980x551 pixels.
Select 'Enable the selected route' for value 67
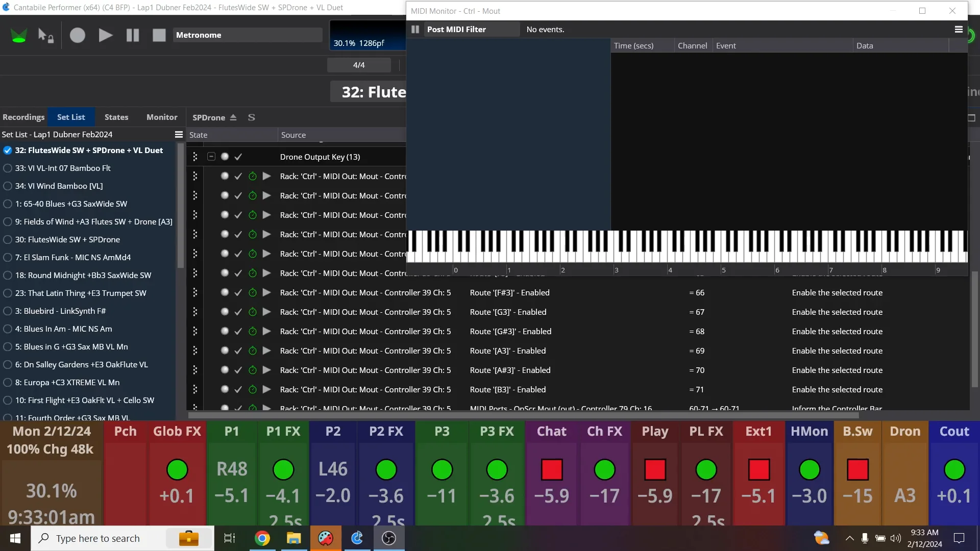(837, 312)
